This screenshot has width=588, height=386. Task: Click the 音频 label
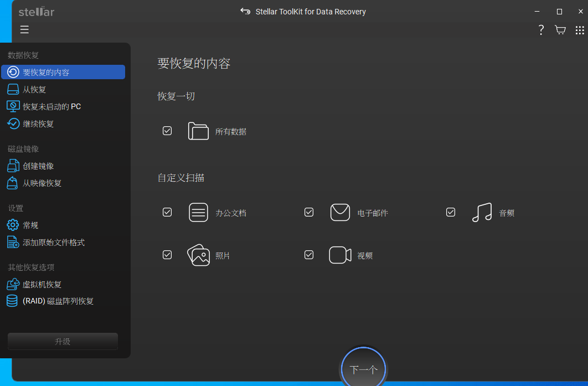(x=507, y=213)
